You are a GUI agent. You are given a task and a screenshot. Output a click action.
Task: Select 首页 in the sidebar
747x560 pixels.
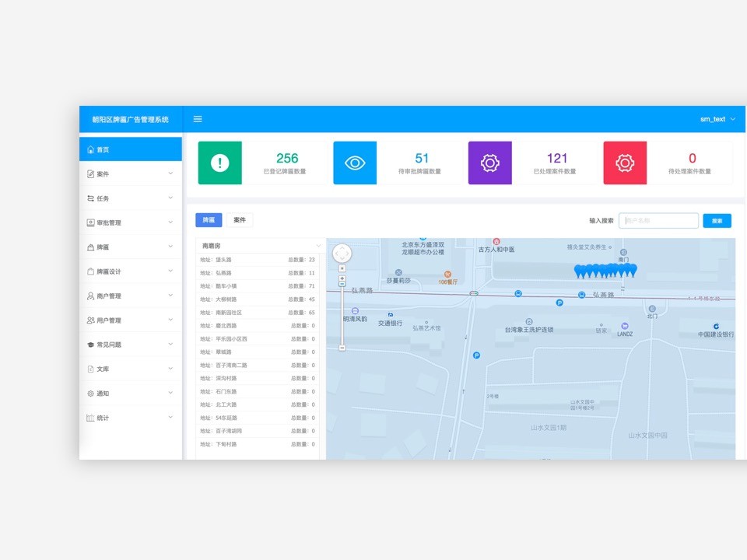(x=130, y=149)
